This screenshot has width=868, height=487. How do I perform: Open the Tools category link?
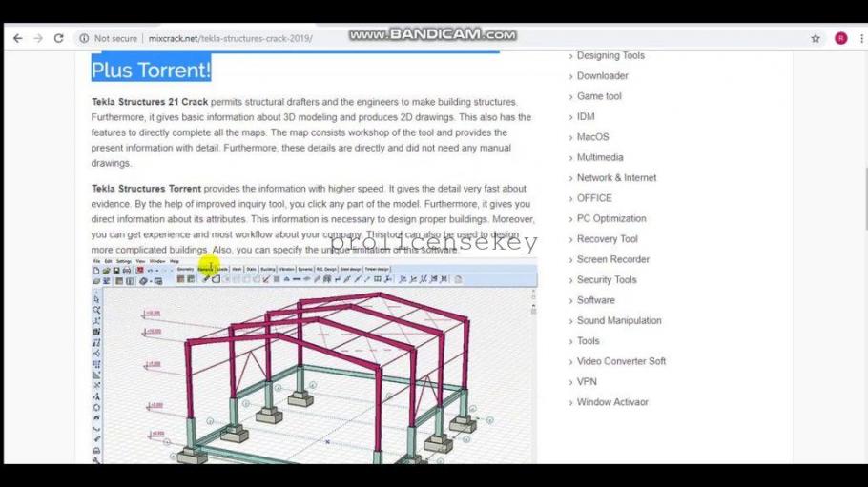coord(588,341)
